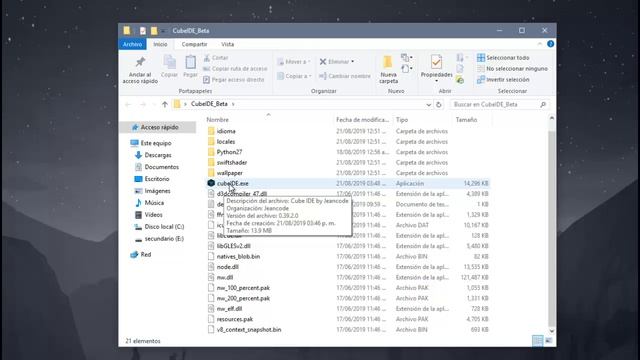Open the Archivo menu tab

(x=133, y=44)
